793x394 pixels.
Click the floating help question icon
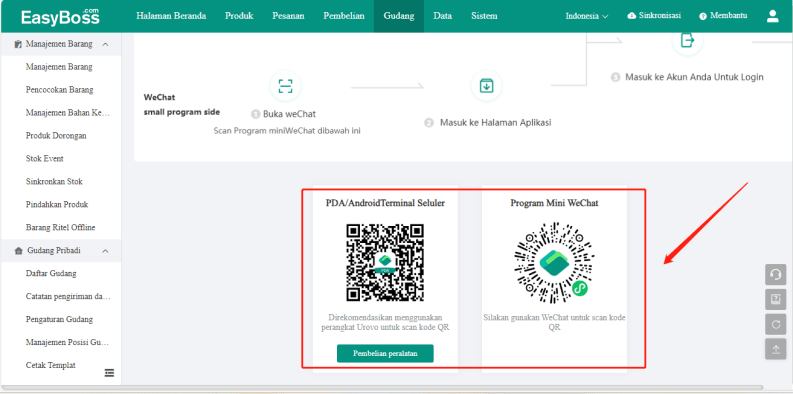point(775,299)
